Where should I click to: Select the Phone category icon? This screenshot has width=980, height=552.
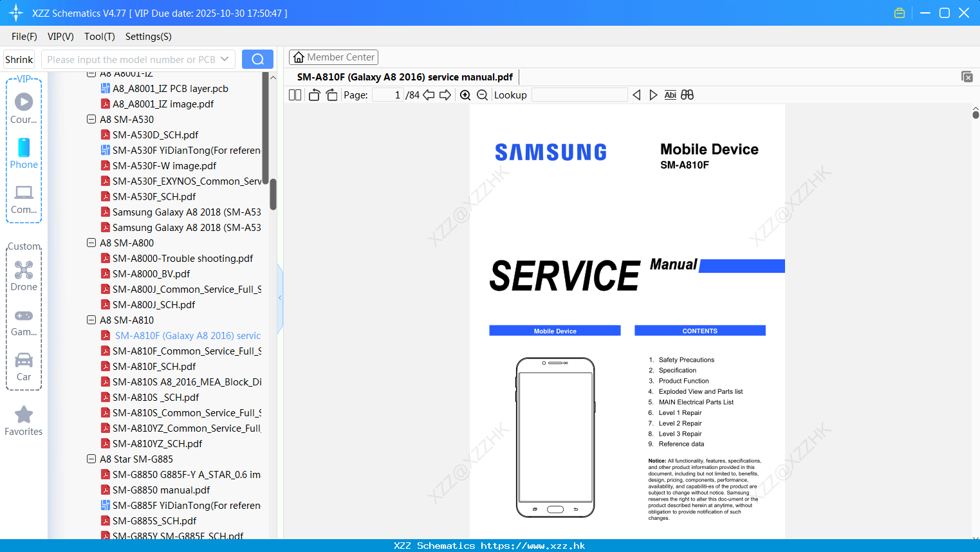pos(24,153)
